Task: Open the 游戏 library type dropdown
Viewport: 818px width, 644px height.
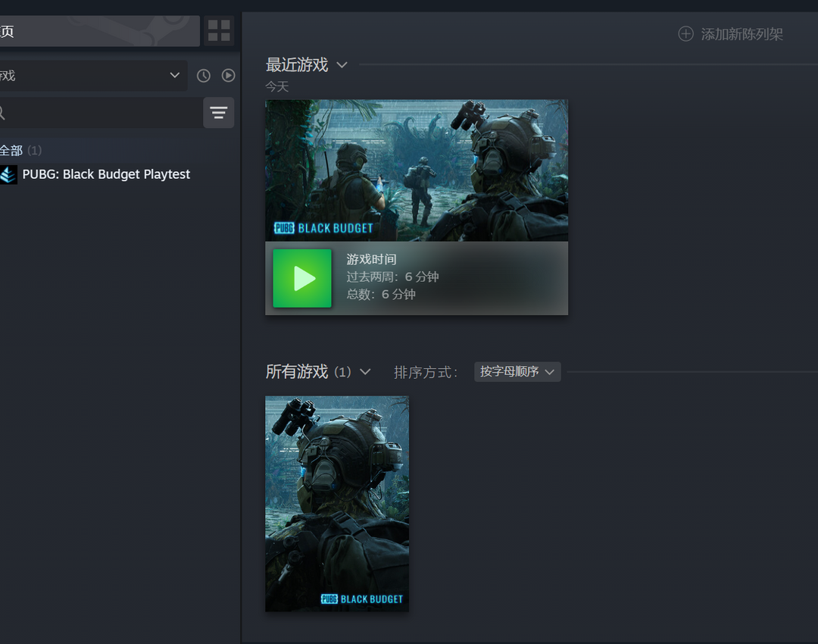Action: 91,76
